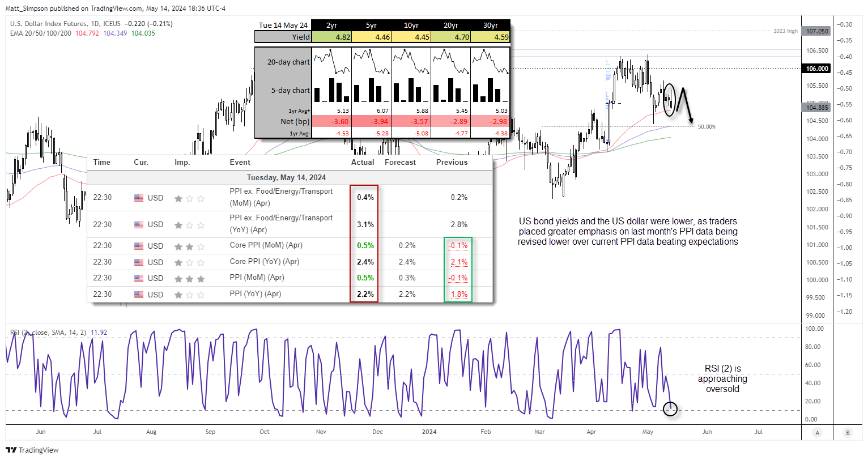868x460 pixels.
Task: Open the 10yr 5-day bar chart
Action: 411,90
